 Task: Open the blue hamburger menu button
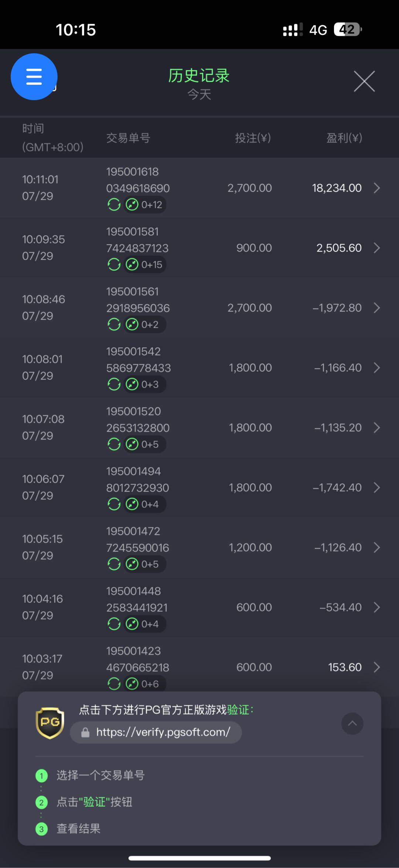point(34,77)
